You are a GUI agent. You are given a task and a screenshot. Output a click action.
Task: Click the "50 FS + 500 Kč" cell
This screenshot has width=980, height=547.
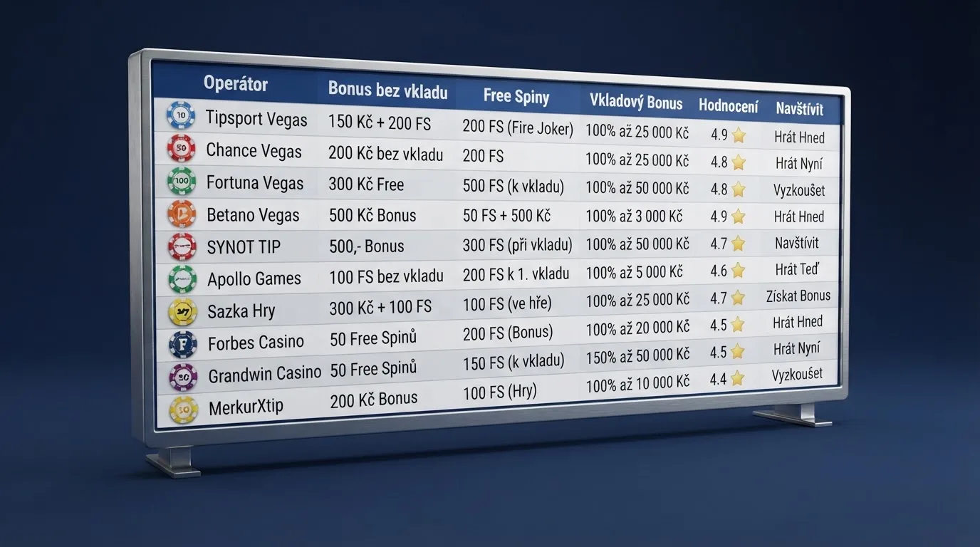(x=506, y=215)
